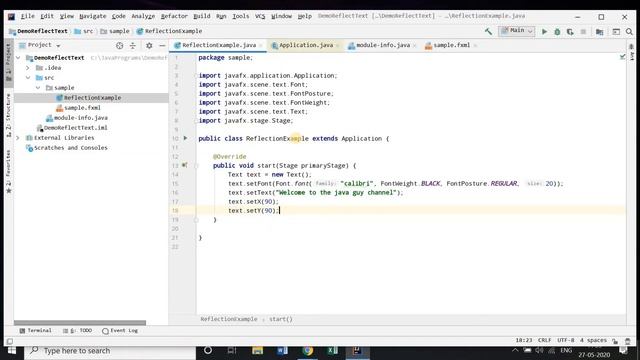Open the VCS menu

coord(260,16)
